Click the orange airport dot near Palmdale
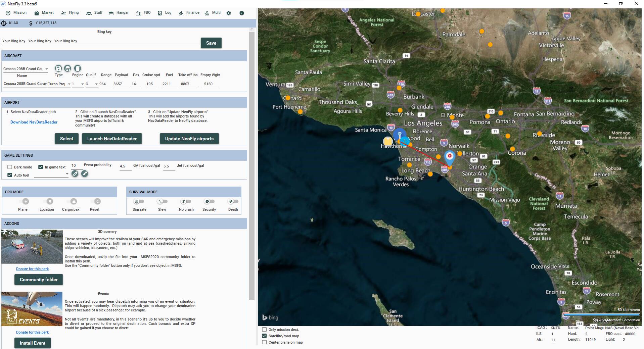This screenshot has width=644, height=349. click(482, 31)
